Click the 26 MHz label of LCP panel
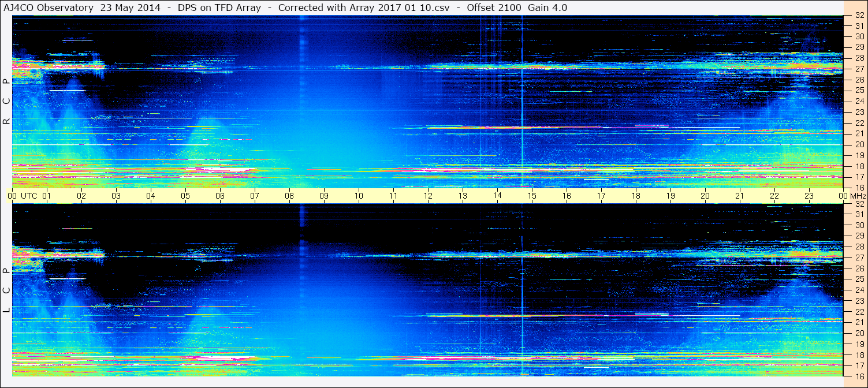Viewport: 868px width, 388px height. pos(859,268)
